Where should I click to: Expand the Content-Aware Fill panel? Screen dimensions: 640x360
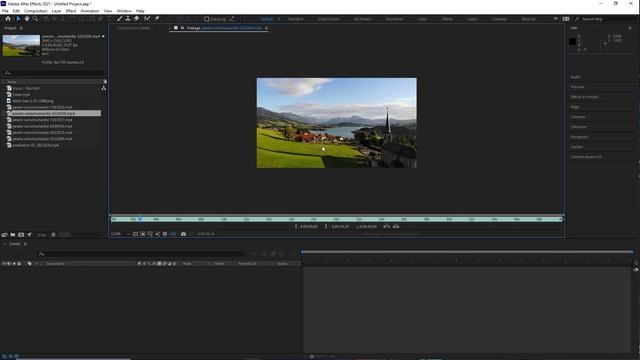[x=586, y=157]
